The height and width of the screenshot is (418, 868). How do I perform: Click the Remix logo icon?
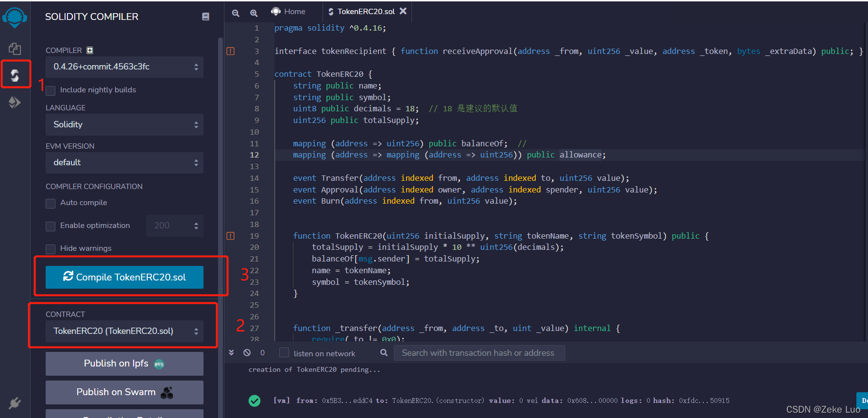(15, 17)
